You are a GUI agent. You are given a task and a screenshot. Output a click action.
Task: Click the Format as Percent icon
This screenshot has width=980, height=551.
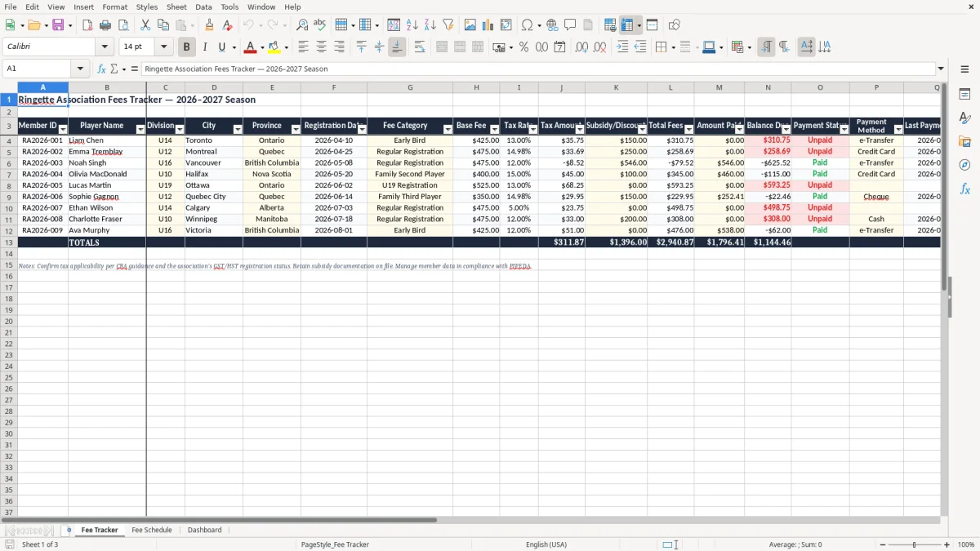click(523, 47)
